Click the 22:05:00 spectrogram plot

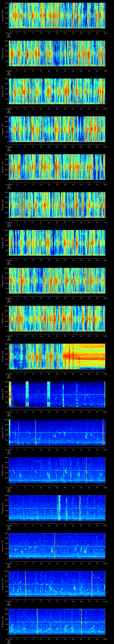57,167
